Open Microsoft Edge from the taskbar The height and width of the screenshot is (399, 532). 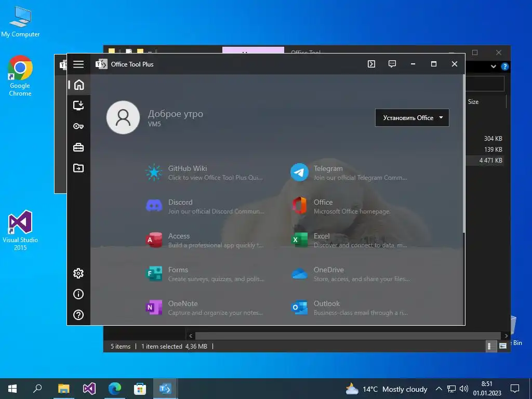[115, 389]
